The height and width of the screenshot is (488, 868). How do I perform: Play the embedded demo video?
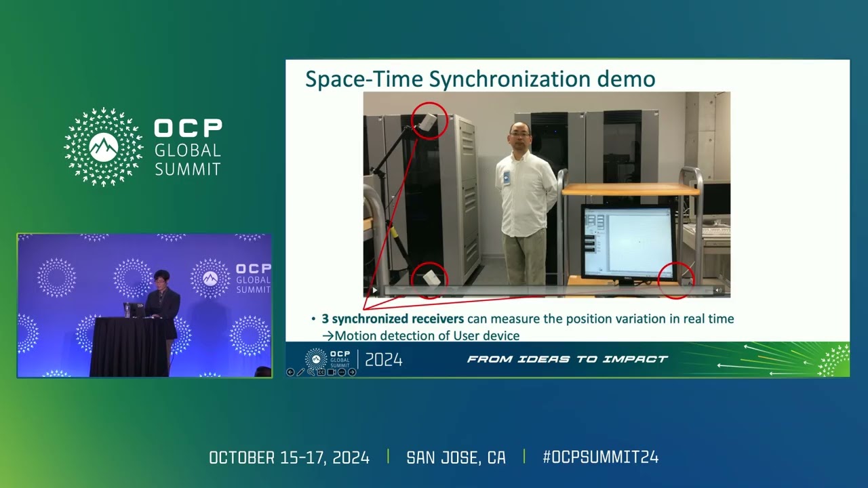(x=374, y=291)
